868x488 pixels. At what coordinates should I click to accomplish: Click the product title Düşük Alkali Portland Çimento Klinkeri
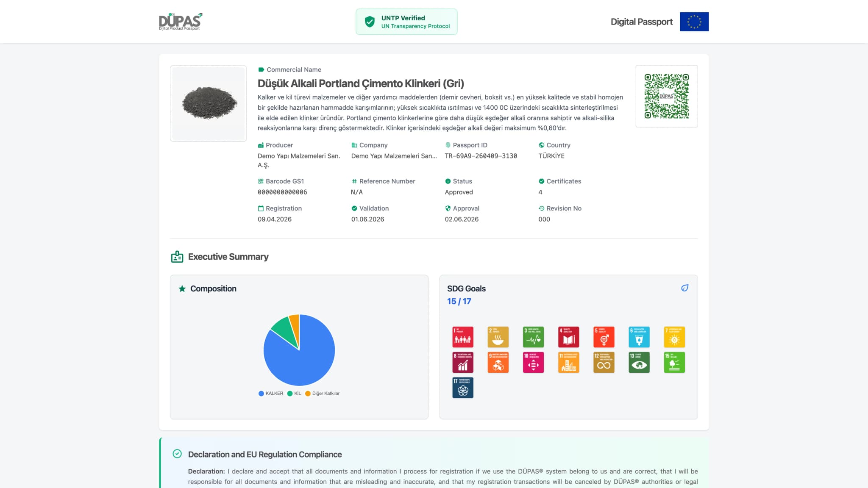click(x=361, y=83)
